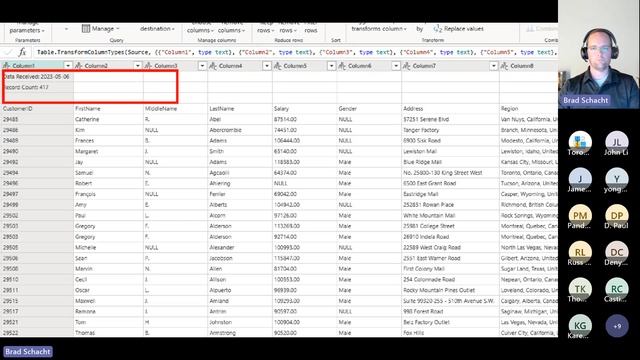Screen dimensions: 640x360
Task: Change Column3 data type icon
Action: [149, 66]
